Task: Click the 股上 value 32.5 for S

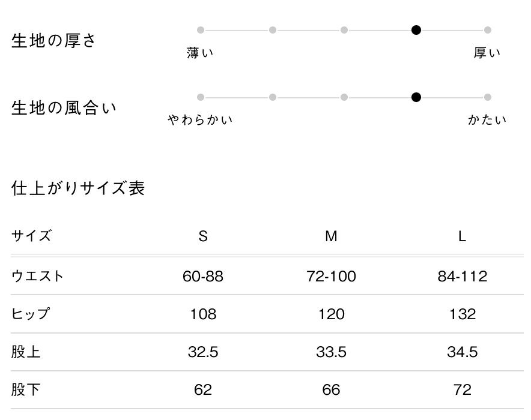Action: 203,352
